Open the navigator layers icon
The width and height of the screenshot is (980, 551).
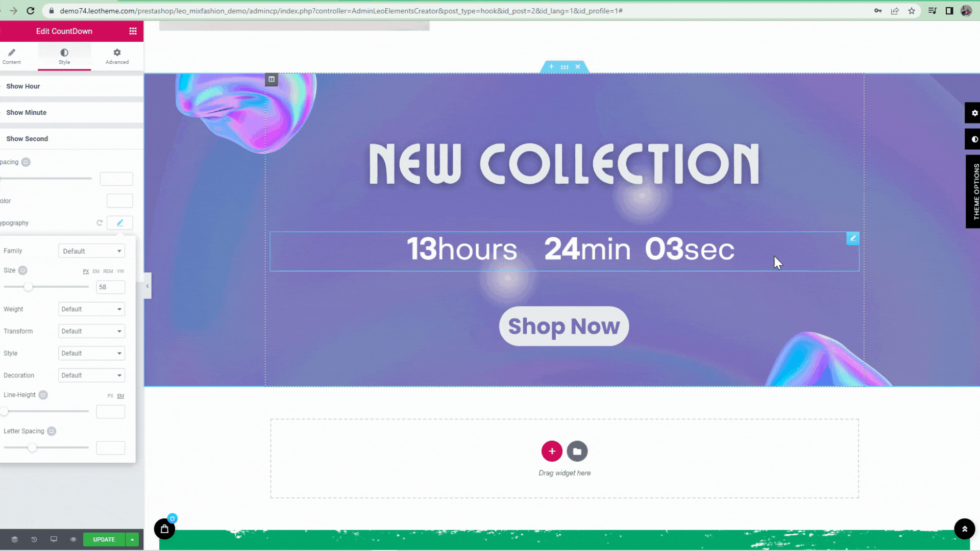click(x=14, y=539)
